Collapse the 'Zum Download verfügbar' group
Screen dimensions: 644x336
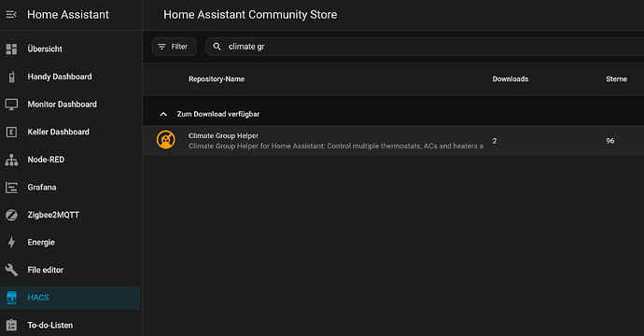click(163, 114)
